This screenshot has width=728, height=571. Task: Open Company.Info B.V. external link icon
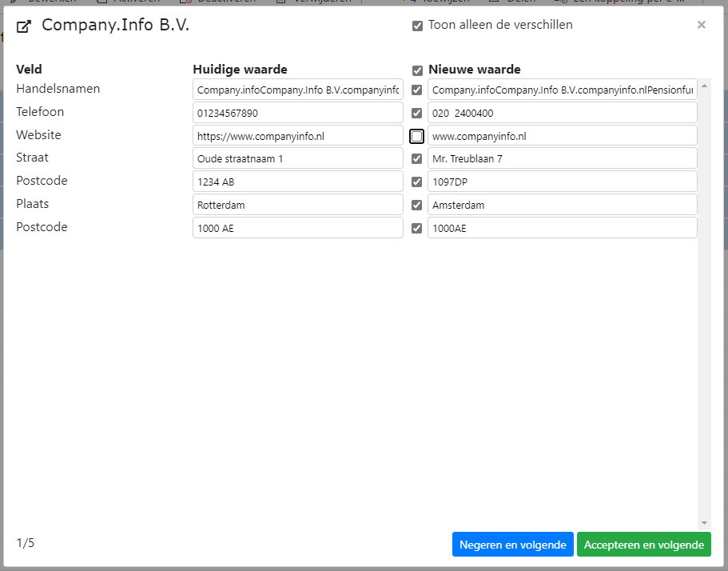(24, 27)
